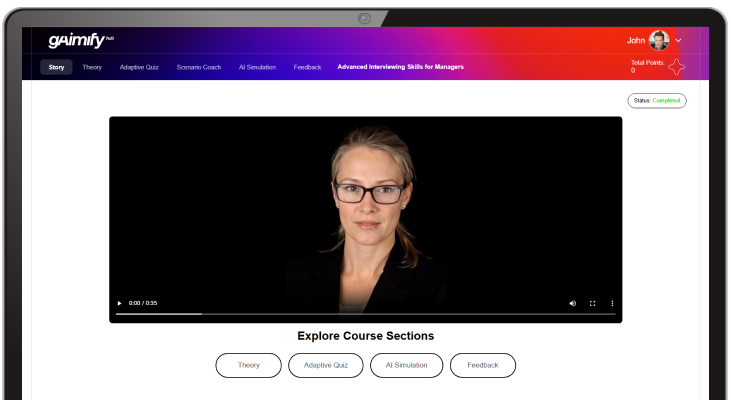Open video more options menu

click(x=612, y=303)
